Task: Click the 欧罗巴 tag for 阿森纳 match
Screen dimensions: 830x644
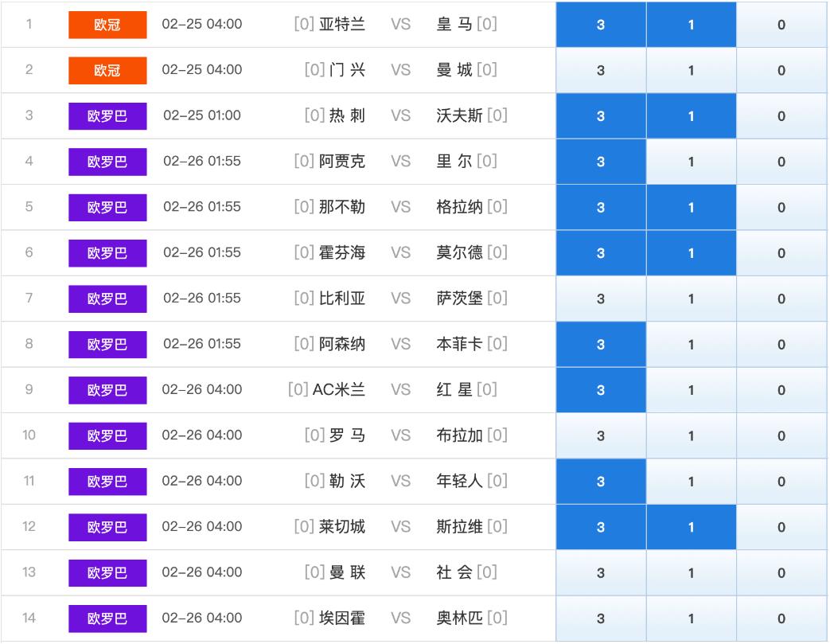Action: pos(107,344)
